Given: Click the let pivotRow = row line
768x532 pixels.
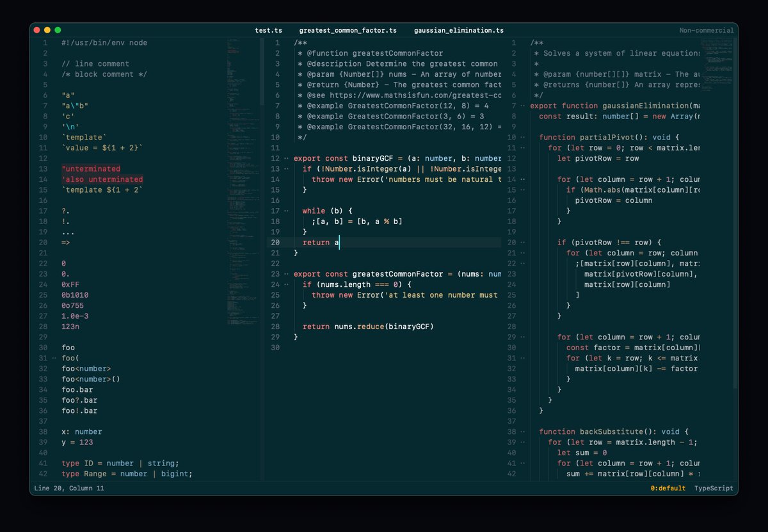Looking at the screenshot, I should pyautogui.click(x=598, y=159).
